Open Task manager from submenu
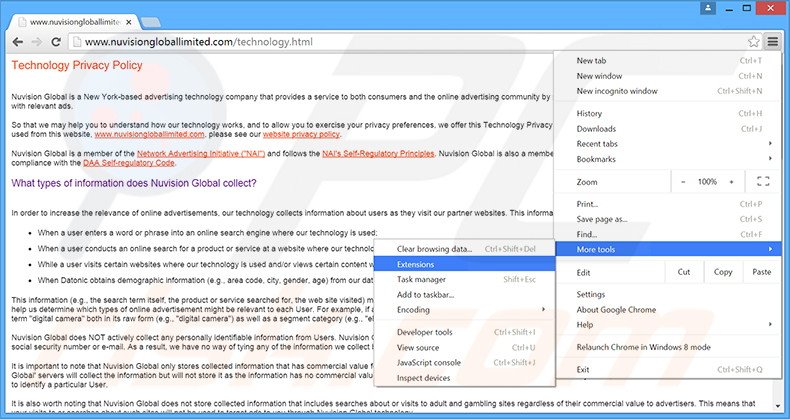The height and width of the screenshot is (419, 790). coord(421,279)
